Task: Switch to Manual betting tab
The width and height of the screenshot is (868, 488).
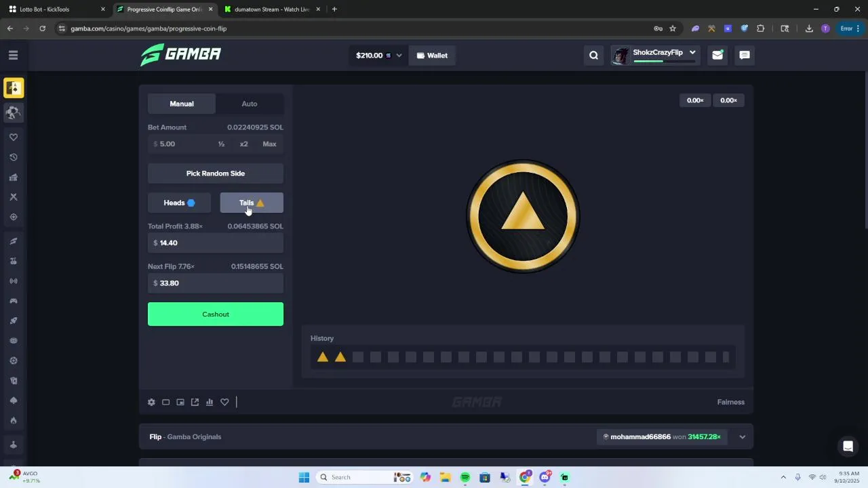Action: pos(182,104)
